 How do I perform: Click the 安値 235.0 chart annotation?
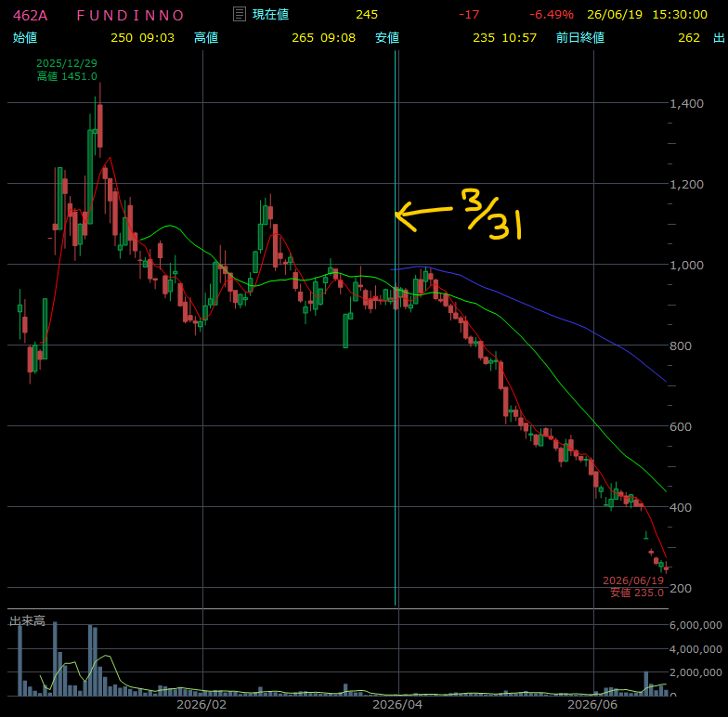pyautogui.click(x=637, y=593)
